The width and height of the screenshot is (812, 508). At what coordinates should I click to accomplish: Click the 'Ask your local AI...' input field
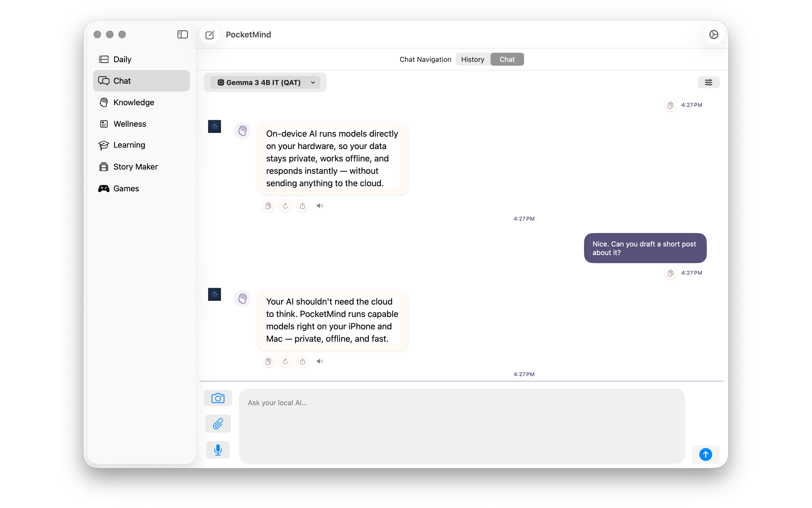pos(462,426)
